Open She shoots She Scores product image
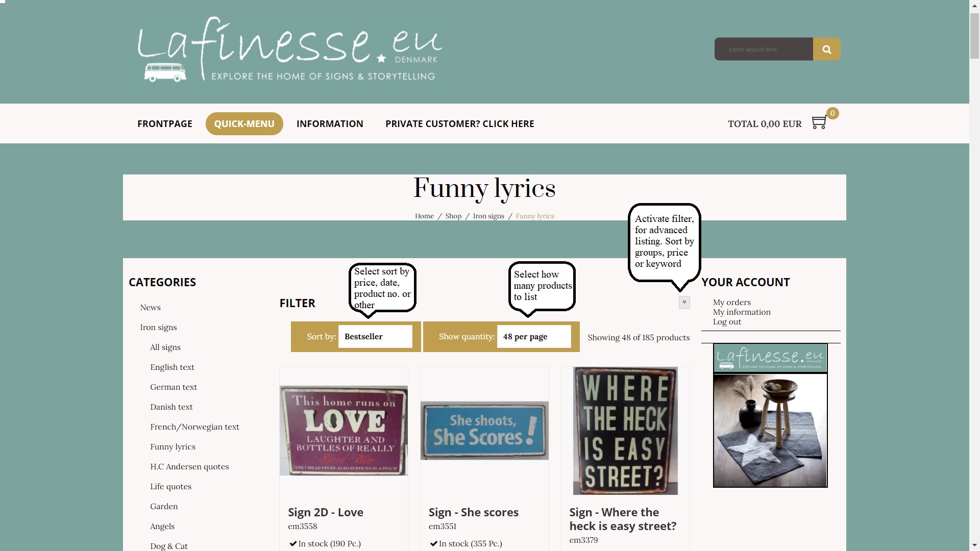The height and width of the screenshot is (551, 980). (x=484, y=431)
